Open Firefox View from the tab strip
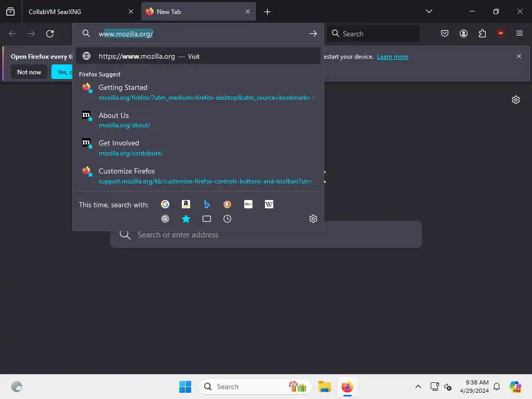532x399 pixels. (10, 11)
